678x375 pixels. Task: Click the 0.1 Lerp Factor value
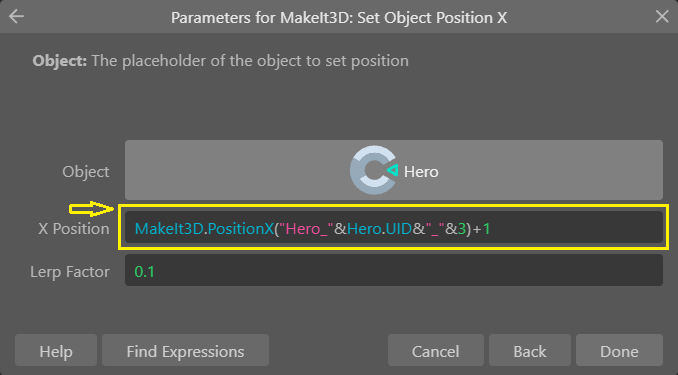(144, 272)
